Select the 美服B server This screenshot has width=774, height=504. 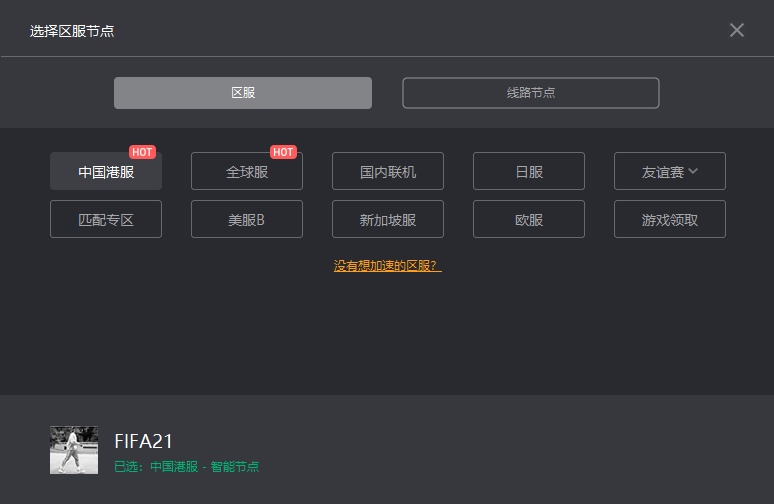tap(247, 219)
